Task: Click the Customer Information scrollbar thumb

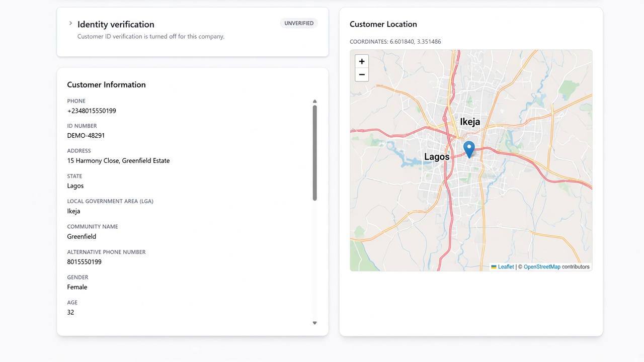Action: [314, 153]
